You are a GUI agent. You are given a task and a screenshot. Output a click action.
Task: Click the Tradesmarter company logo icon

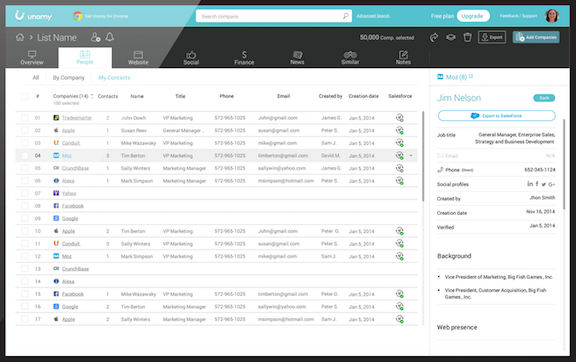point(56,118)
